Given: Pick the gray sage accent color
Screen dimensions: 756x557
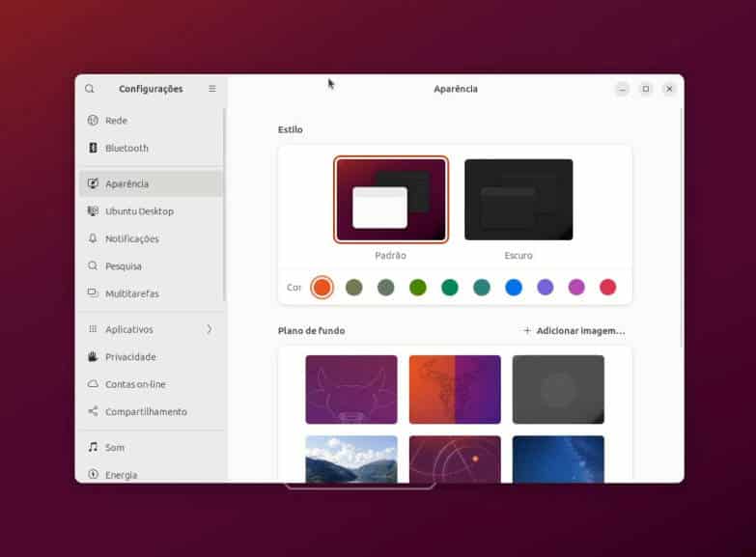Looking at the screenshot, I should tap(385, 288).
